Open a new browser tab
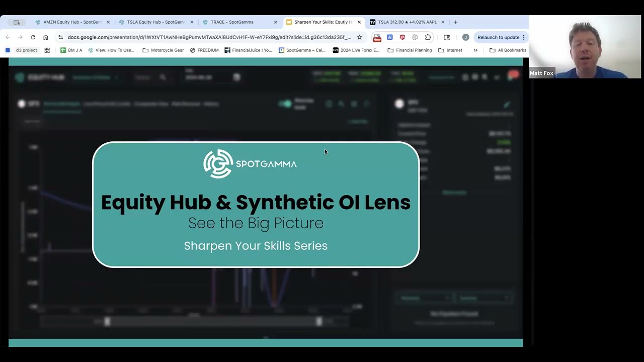644x362 pixels. 455,22
